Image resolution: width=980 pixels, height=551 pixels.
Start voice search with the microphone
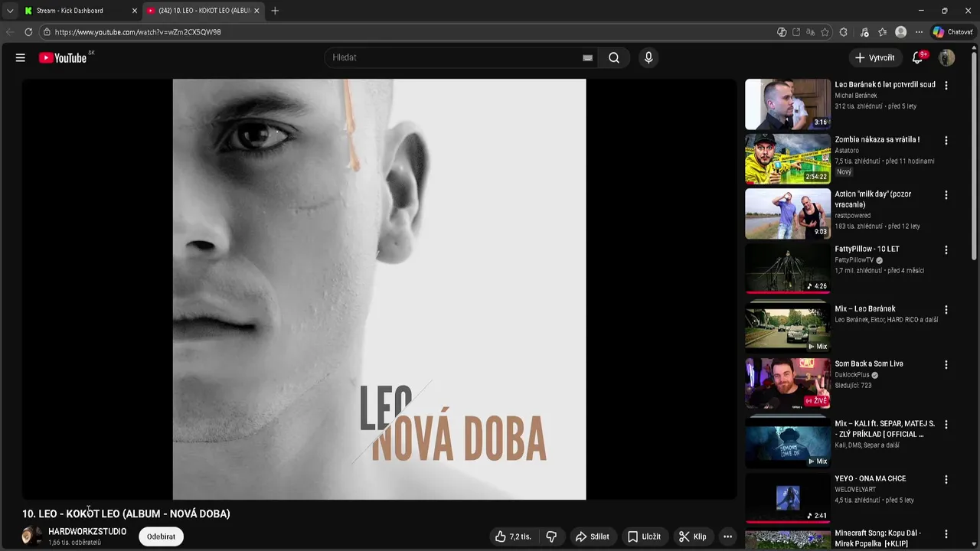pos(648,57)
